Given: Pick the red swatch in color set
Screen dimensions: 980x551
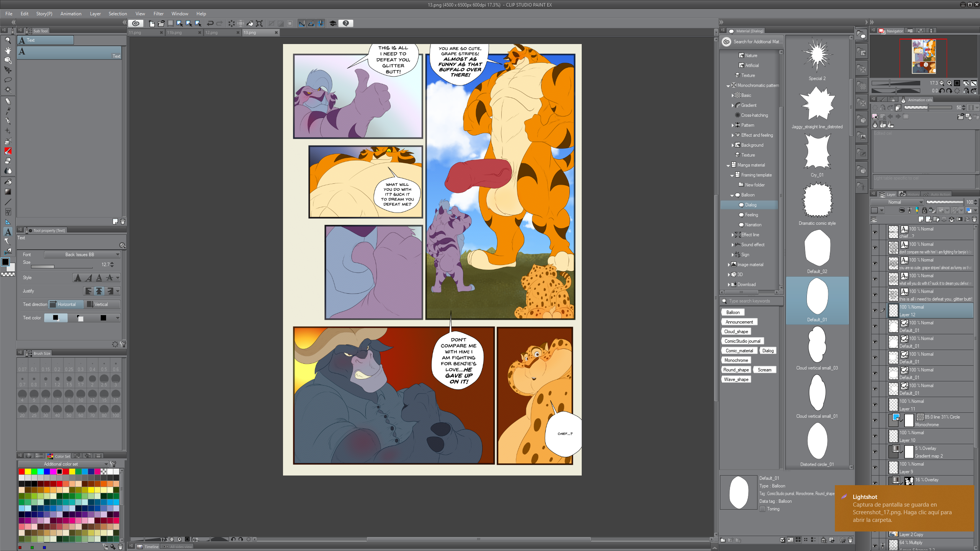Looking at the screenshot, I should pos(22,471).
